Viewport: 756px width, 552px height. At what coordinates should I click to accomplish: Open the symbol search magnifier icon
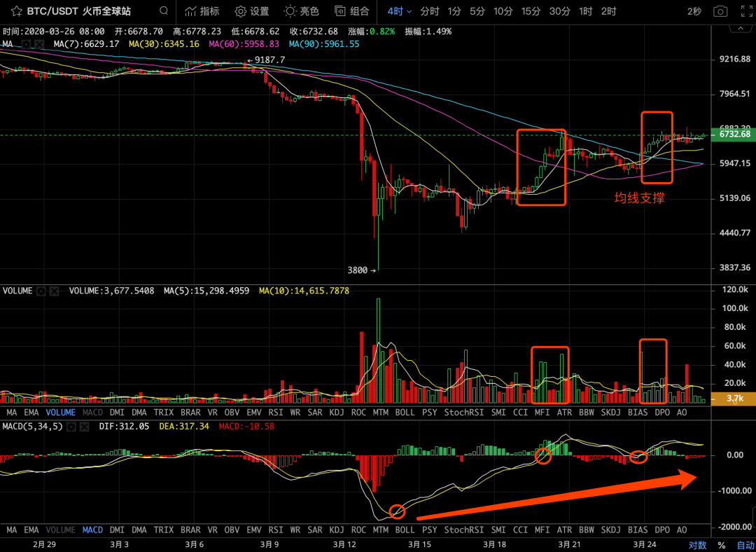coord(164,11)
